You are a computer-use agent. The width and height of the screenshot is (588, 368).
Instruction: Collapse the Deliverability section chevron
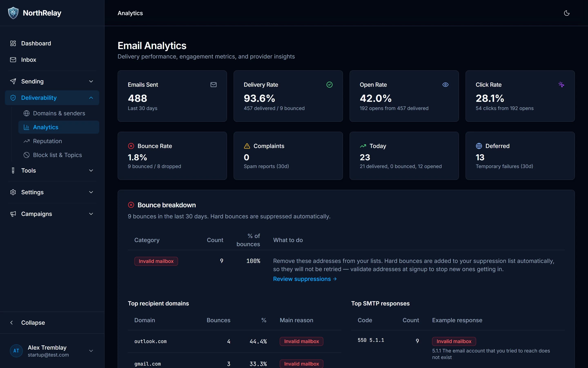(91, 98)
